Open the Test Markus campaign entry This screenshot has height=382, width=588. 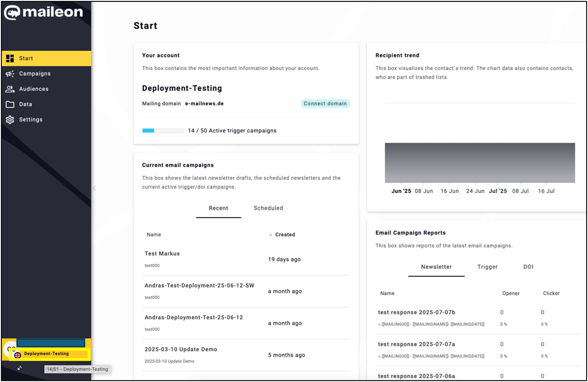162,253
